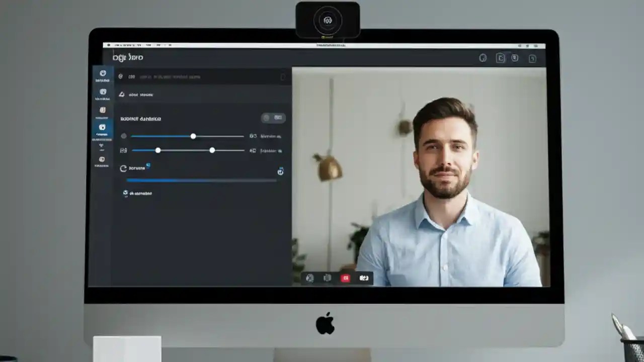
Task: Click the circular refresh icon above the progress bar
Action: (123, 168)
